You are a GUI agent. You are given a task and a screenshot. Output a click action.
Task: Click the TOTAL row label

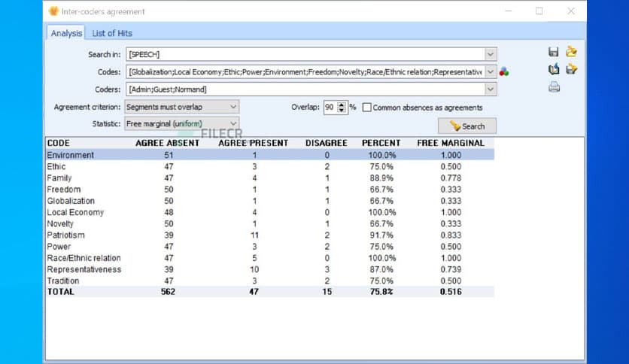click(61, 292)
